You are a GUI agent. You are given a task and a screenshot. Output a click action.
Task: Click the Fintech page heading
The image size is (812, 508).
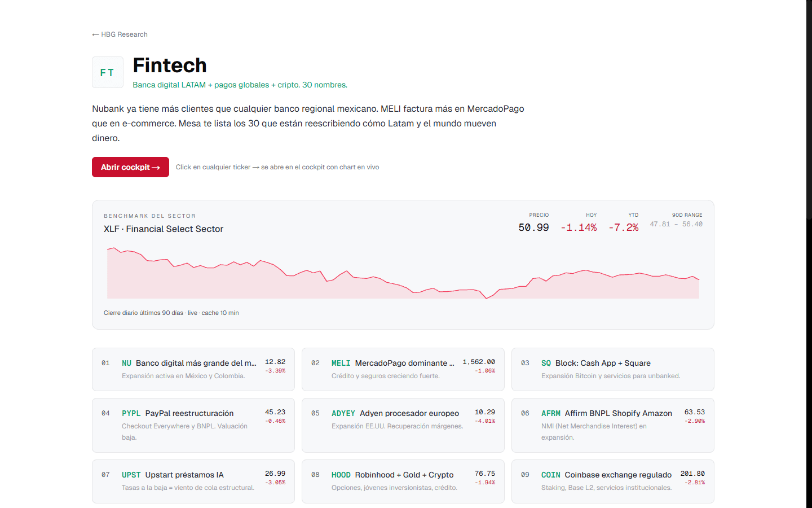pyautogui.click(x=170, y=65)
